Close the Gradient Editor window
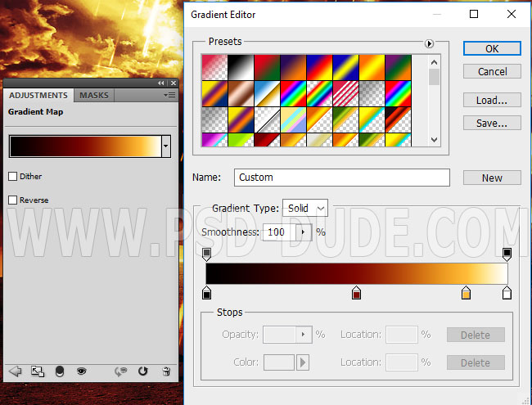This screenshot has width=532, height=405. coord(512,14)
